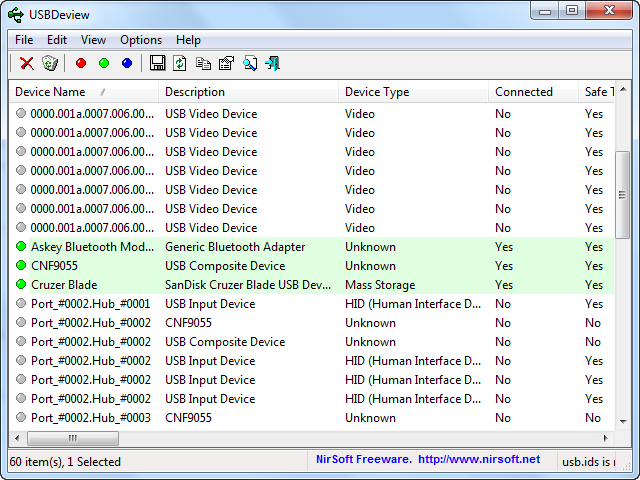Viewport: 640px width, 480px height.
Task: Open the Help menu
Action: tap(188, 40)
